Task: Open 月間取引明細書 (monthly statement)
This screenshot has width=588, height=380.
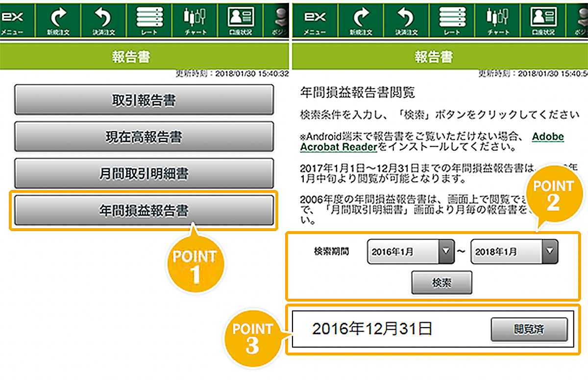Action: pos(145,173)
